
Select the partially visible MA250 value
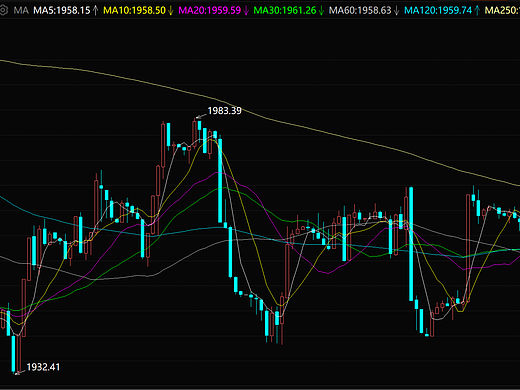[x=502, y=10]
